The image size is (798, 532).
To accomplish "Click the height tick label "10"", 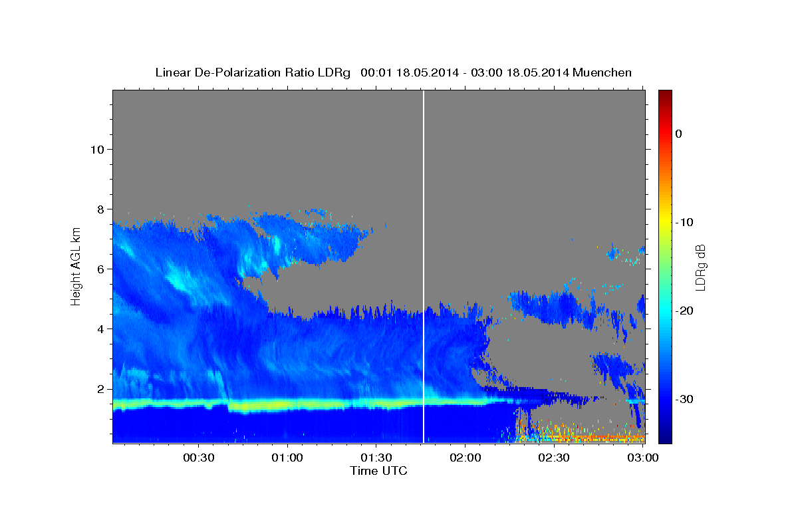I will (96, 149).
